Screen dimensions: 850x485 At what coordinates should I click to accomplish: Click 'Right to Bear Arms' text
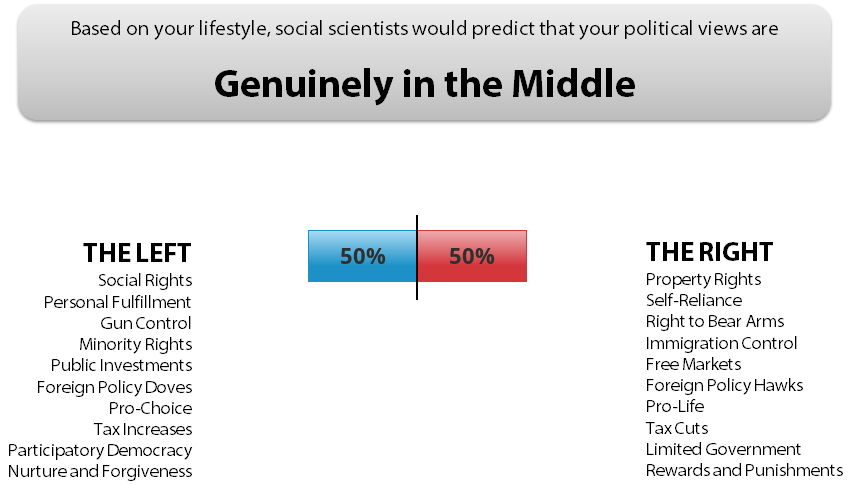coord(715,321)
